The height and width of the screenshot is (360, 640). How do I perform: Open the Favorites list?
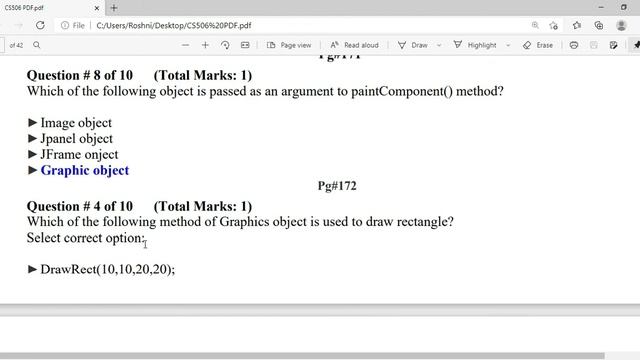coord(577,25)
